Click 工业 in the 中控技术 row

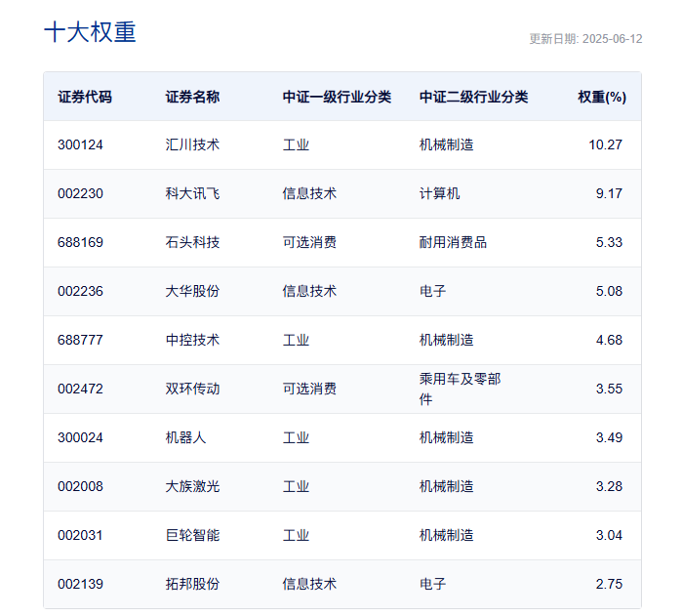[296, 340]
